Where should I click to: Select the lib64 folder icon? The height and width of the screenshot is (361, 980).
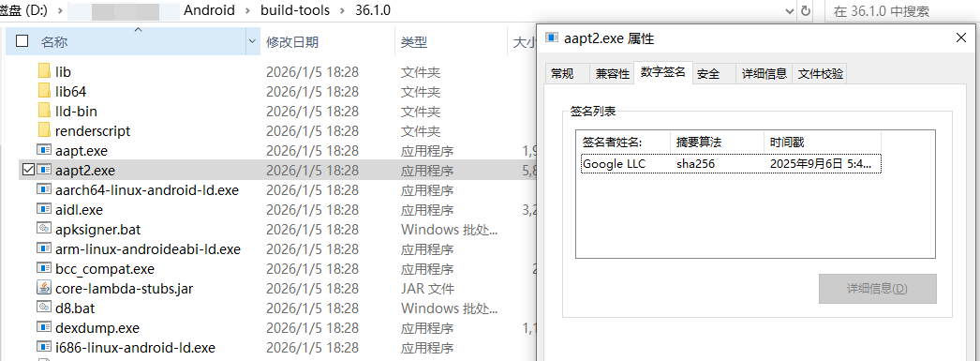point(44,91)
